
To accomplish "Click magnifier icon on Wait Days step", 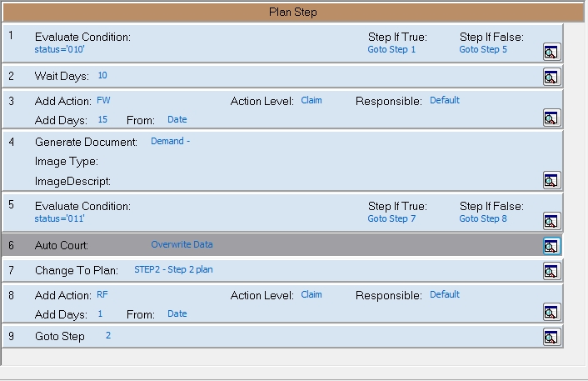I will pos(551,77).
